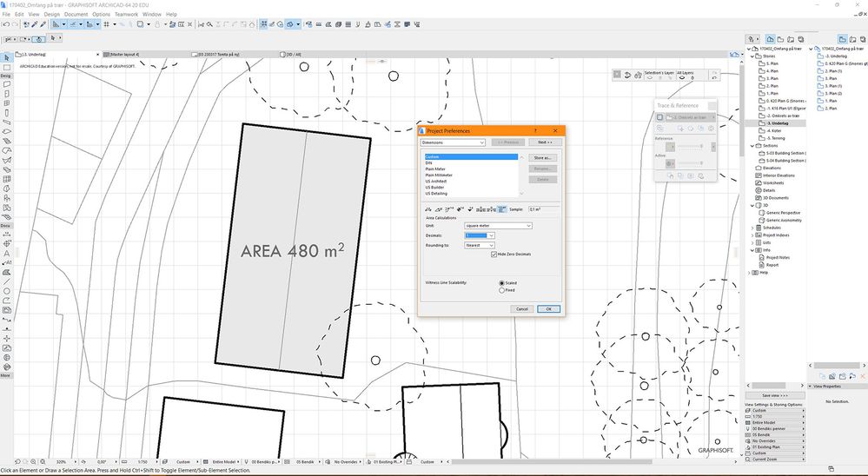
Task: Click the Undo icon in toolbar
Action: [5, 24]
